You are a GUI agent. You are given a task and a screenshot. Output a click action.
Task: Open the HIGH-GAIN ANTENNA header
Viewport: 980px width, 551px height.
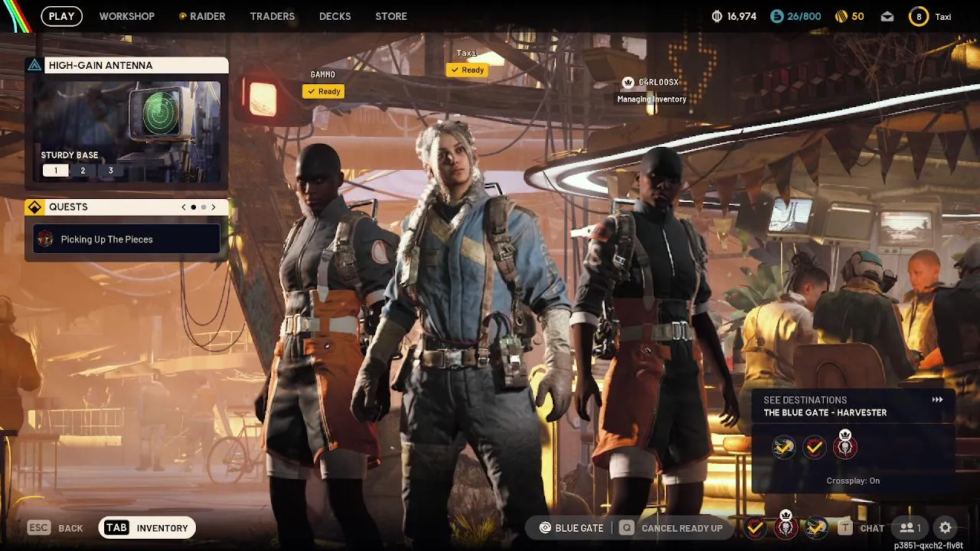[127, 65]
